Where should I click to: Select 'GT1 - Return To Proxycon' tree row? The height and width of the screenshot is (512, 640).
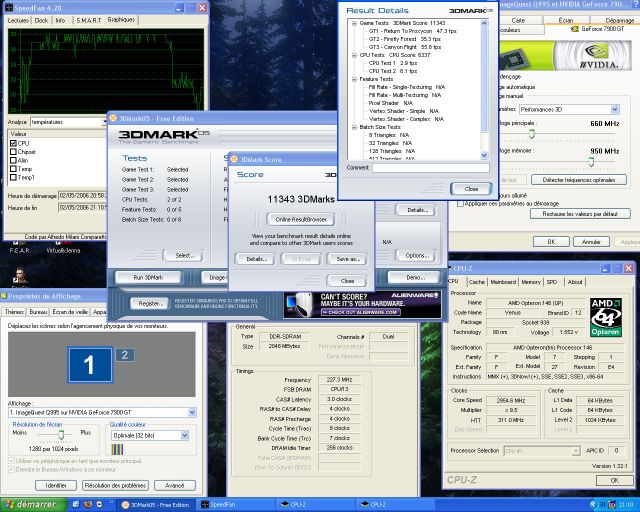[x=412, y=31]
